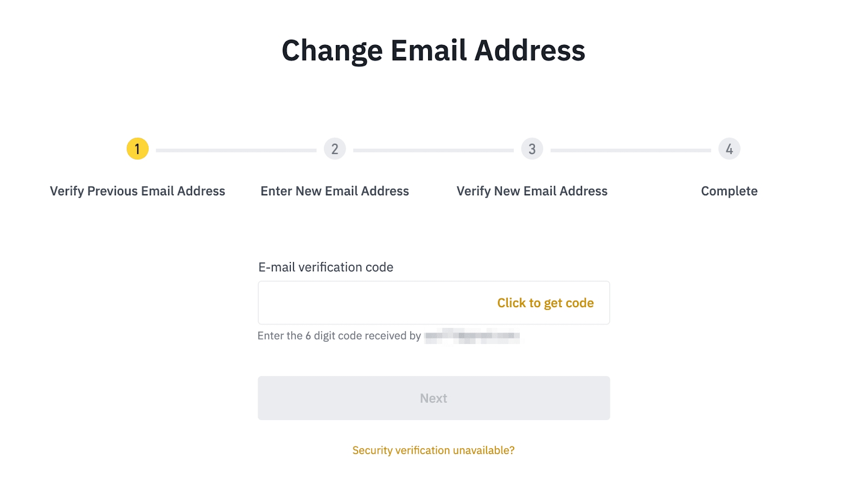Click the word Address in the page heading

click(529, 50)
